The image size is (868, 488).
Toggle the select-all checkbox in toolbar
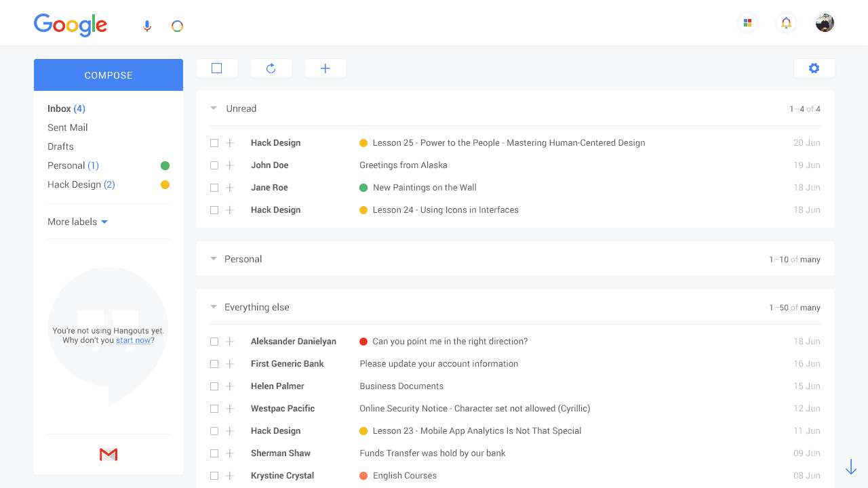[217, 68]
